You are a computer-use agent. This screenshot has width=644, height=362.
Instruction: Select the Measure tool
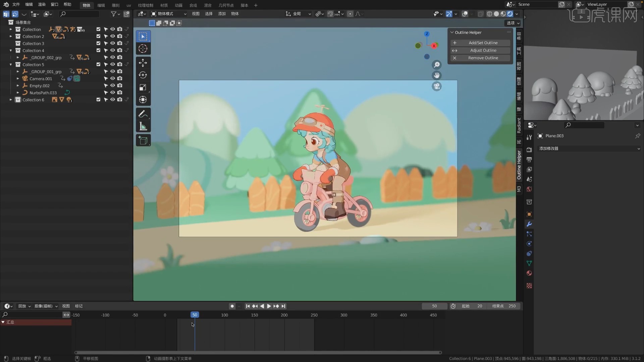tap(142, 126)
